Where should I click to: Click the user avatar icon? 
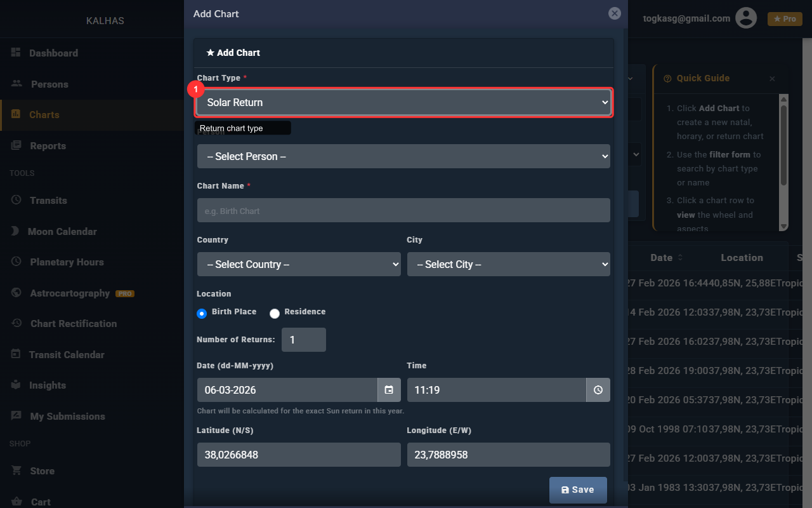point(746,18)
